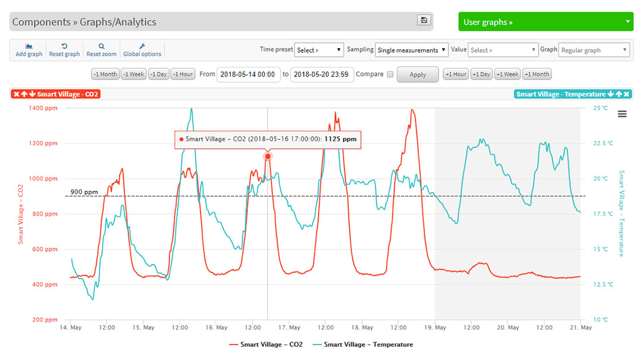Viewport: 644px width, 357px height.
Task: Open the Time preset dropdown
Action: click(x=319, y=50)
